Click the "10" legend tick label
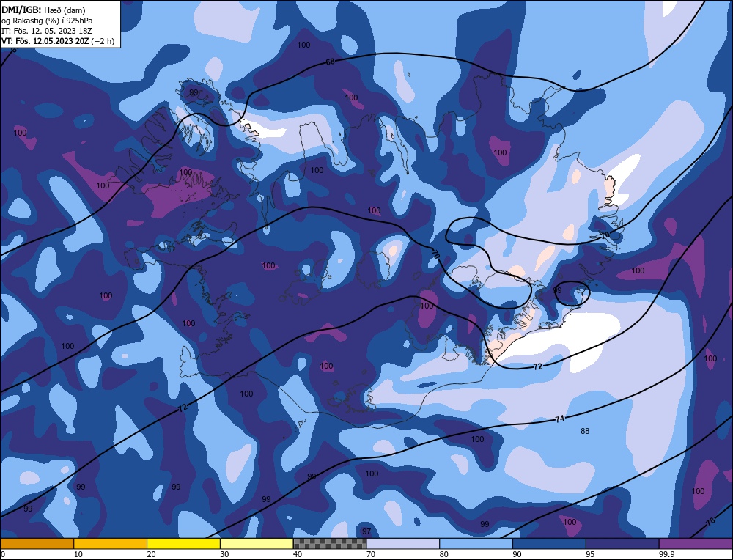This screenshot has width=733, height=560. [x=78, y=554]
